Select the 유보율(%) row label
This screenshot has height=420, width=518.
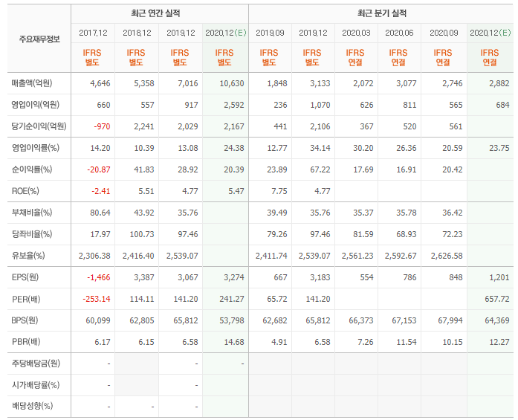point(28,256)
